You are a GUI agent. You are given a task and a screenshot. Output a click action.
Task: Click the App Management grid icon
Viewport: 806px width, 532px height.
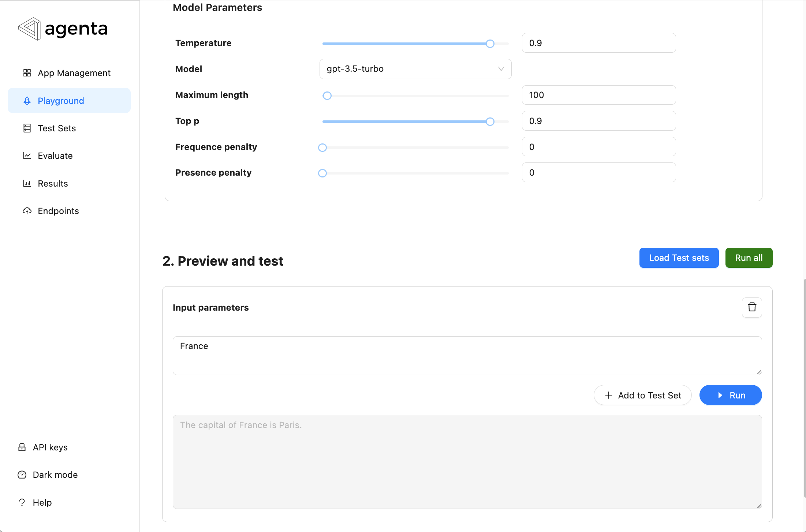pos(27,73)
